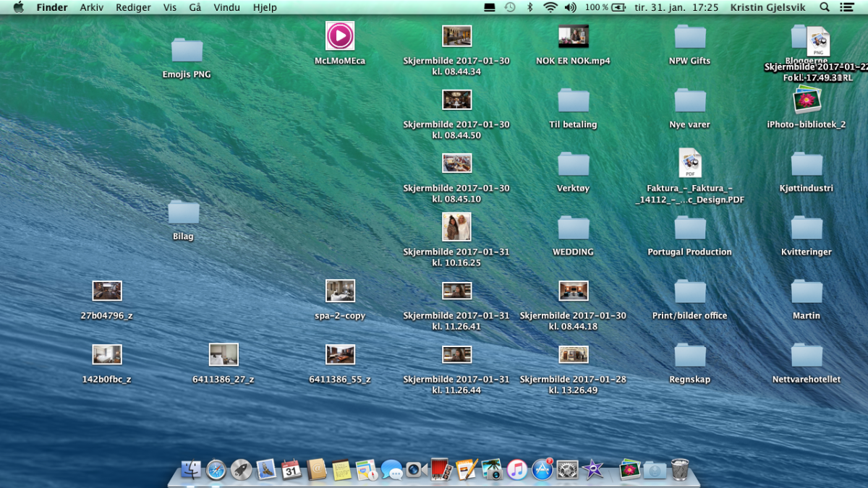Toggle the Wi-Fi status menu

pyautogui.click(x=550, y=7)
